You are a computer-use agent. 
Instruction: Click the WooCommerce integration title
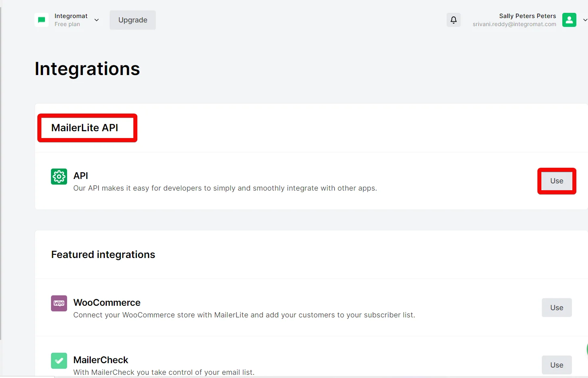(x=107, y=303)
